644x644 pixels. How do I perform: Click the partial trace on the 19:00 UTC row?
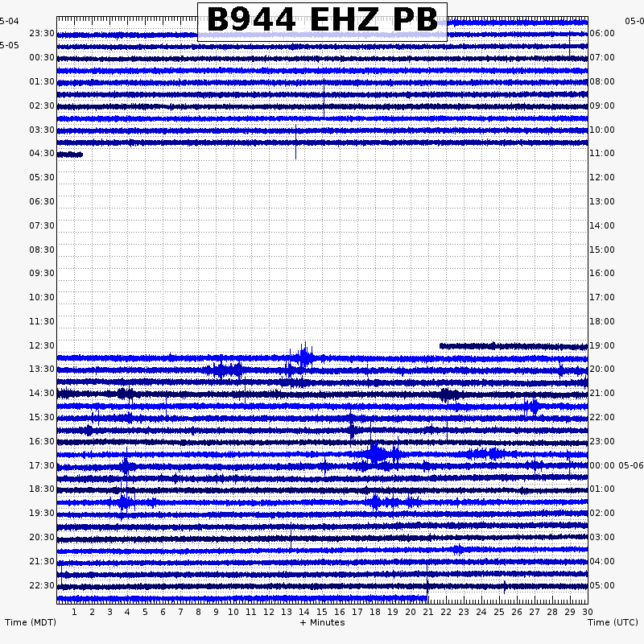click(x=514, y=347)
